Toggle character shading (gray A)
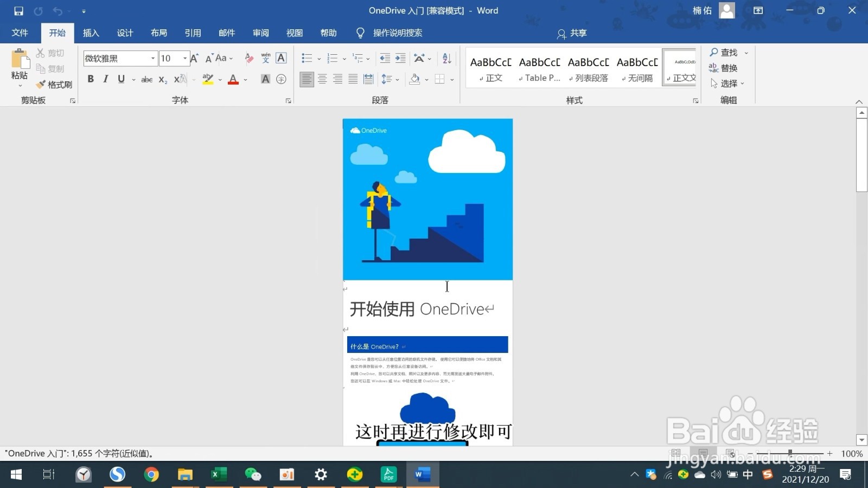This screenshot has height=488, width=868. click(265, 79)
